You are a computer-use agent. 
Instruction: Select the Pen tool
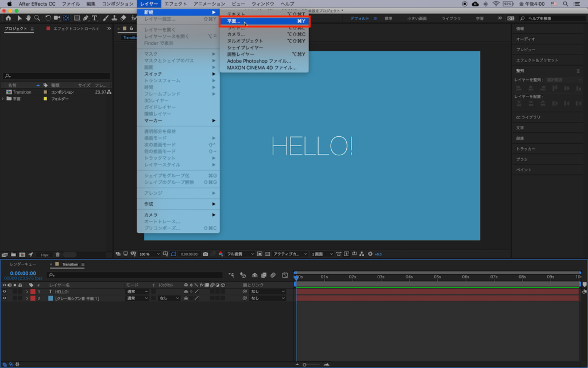click(x=86, y=18)
